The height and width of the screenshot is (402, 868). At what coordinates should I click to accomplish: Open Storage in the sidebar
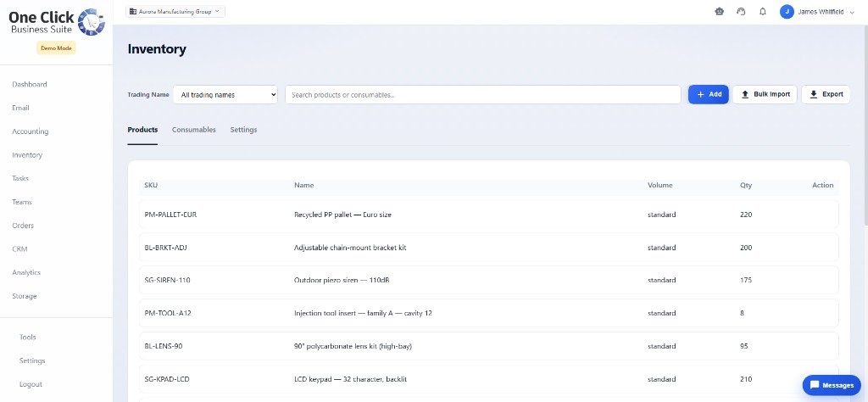(x=25, y=296)
